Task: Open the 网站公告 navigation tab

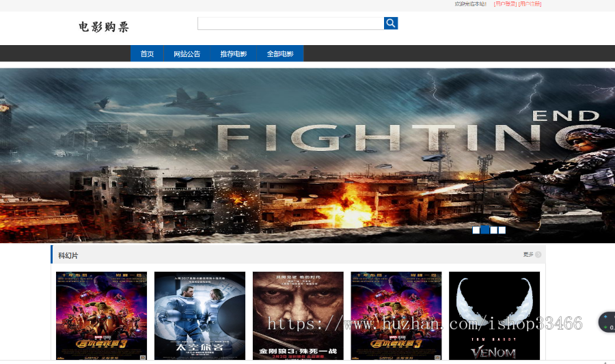Action: (187, 54)
